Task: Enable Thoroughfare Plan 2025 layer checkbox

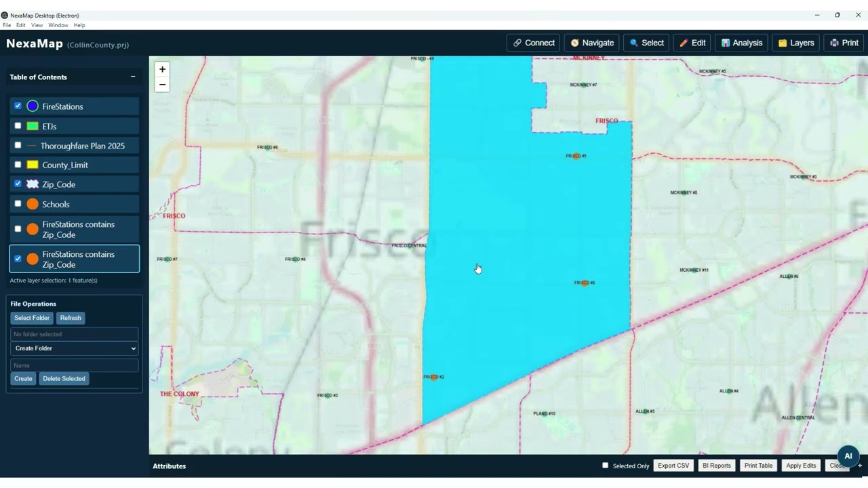Action: (x=18, y=145)
